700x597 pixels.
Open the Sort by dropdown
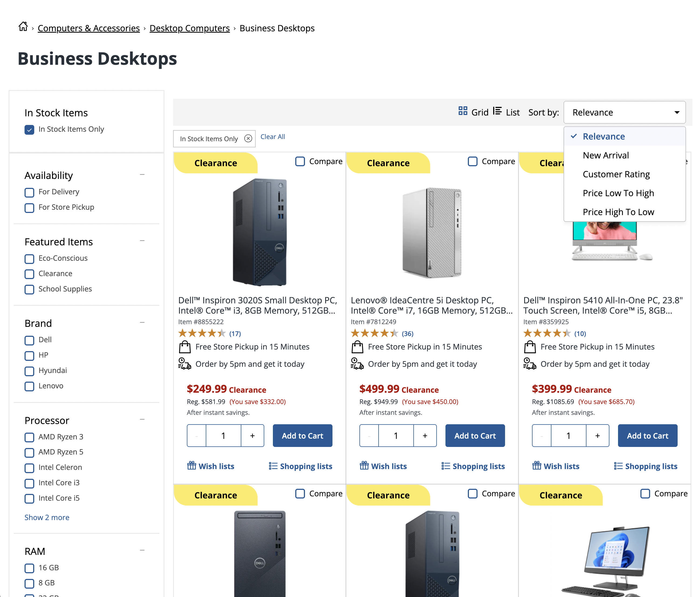[x=624, y=112]
